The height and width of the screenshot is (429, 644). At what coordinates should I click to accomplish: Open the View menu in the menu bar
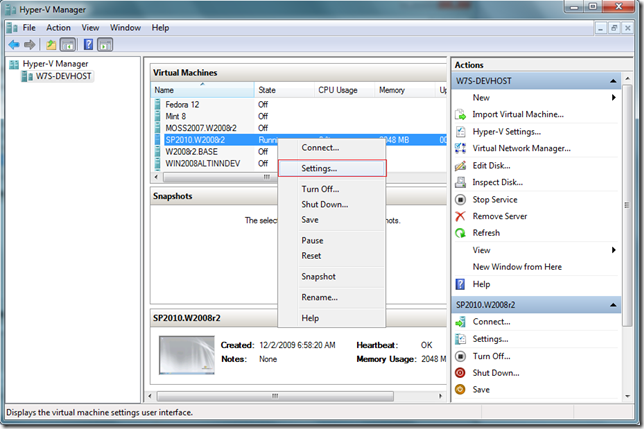click(x=90, y=28)
